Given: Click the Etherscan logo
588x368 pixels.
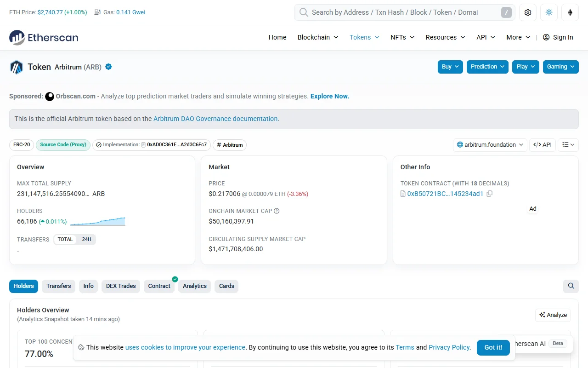Looking at the screenshot, I should (44, 37).
